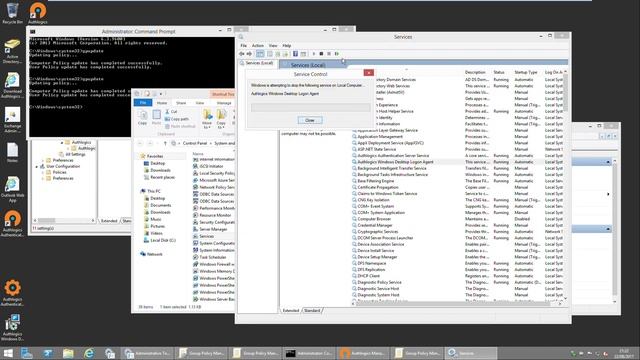Open Server Manager from the taskbar
The width and height of the screenshot is (640, 360).
tap(27, 353)
